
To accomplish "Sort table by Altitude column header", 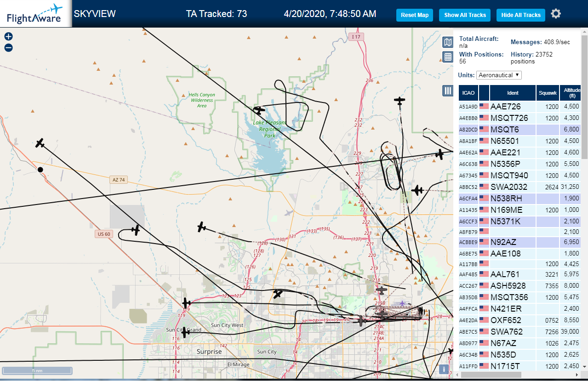I will [x=571, y=93].
